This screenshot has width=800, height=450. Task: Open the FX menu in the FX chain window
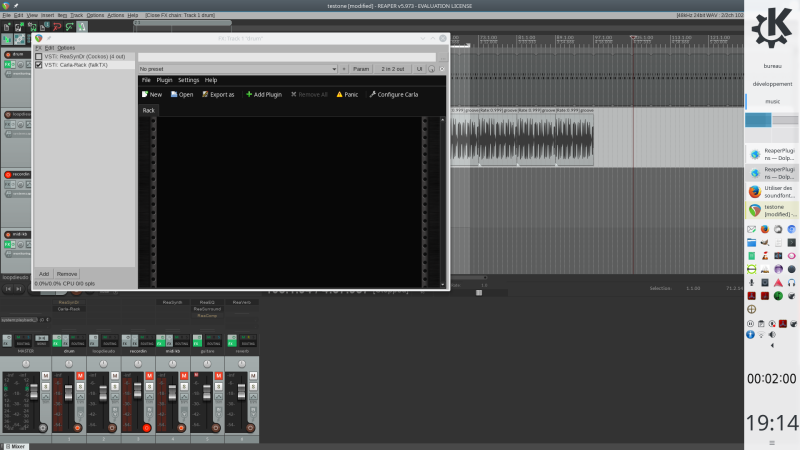(x=38, y=48)
